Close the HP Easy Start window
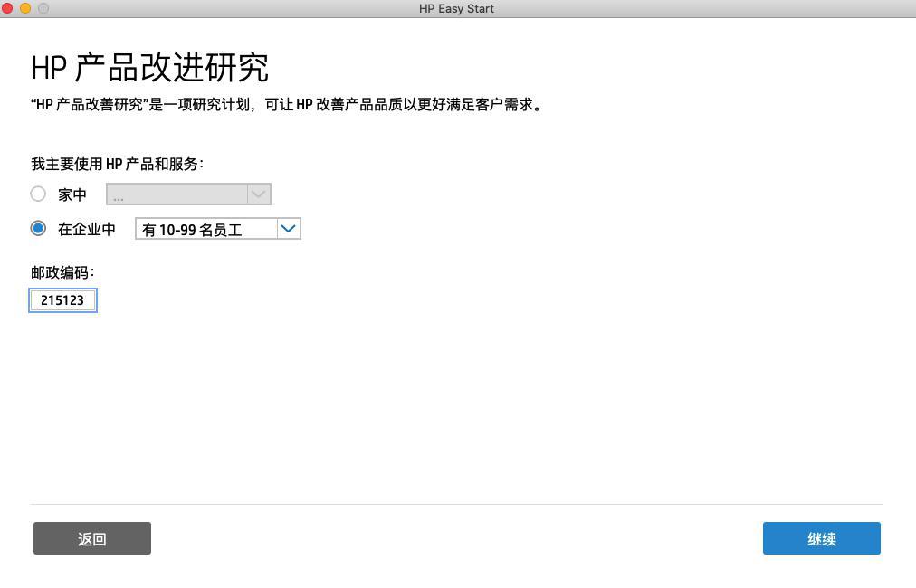 pyautogui.click(x=7, y=8)
